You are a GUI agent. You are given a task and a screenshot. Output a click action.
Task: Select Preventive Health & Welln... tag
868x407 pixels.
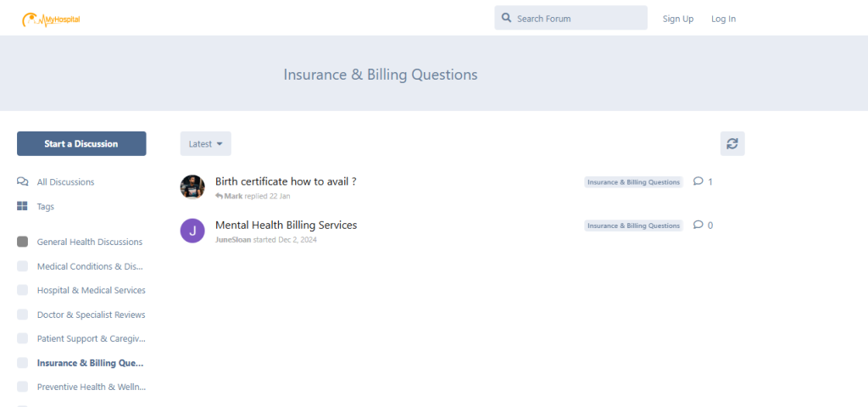pyautogui.click(x=92, y=387)
